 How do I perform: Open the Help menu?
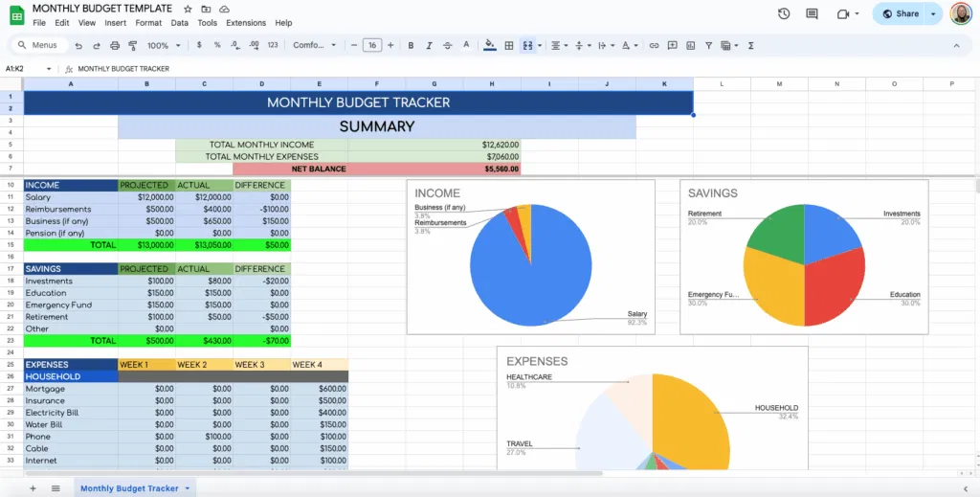point(283,23)
